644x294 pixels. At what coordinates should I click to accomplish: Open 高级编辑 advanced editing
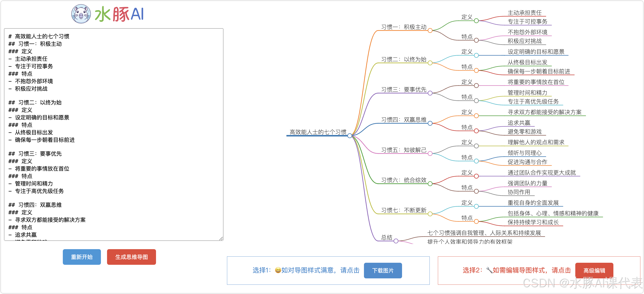[594, 270]
